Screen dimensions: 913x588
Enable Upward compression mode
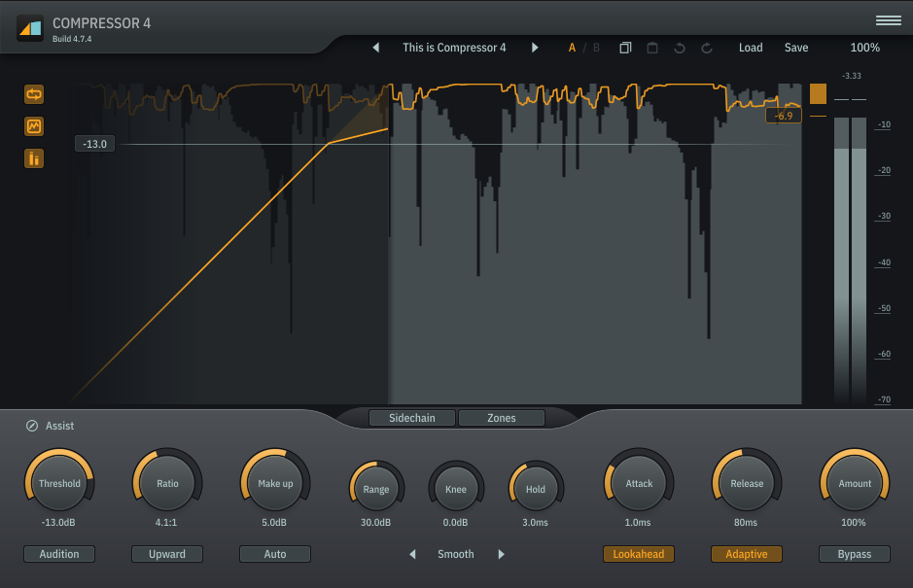click(167, 554)
